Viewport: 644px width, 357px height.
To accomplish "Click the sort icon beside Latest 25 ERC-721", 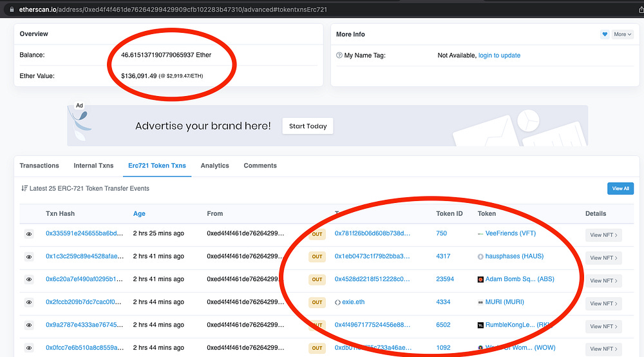I will click(24, 189).
